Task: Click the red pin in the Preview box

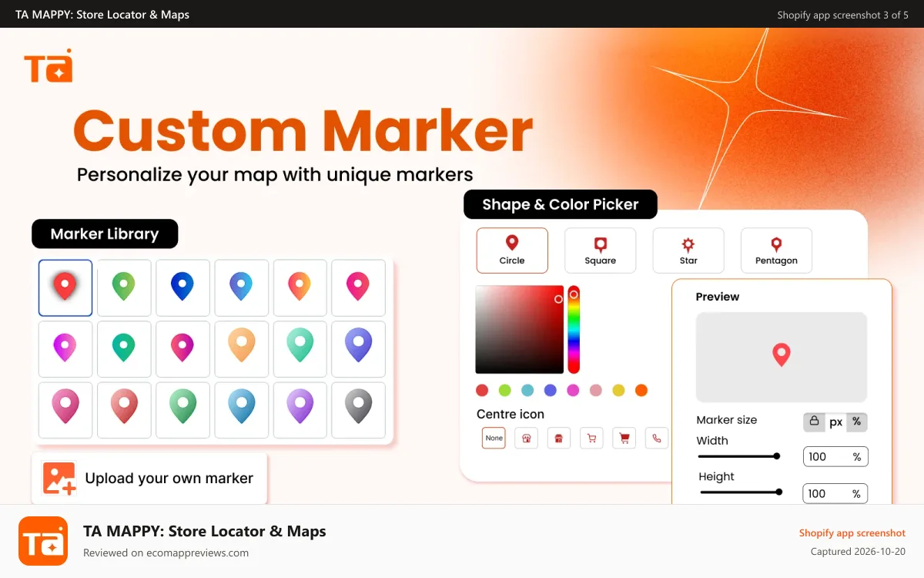Action: [x=782, y=355]
